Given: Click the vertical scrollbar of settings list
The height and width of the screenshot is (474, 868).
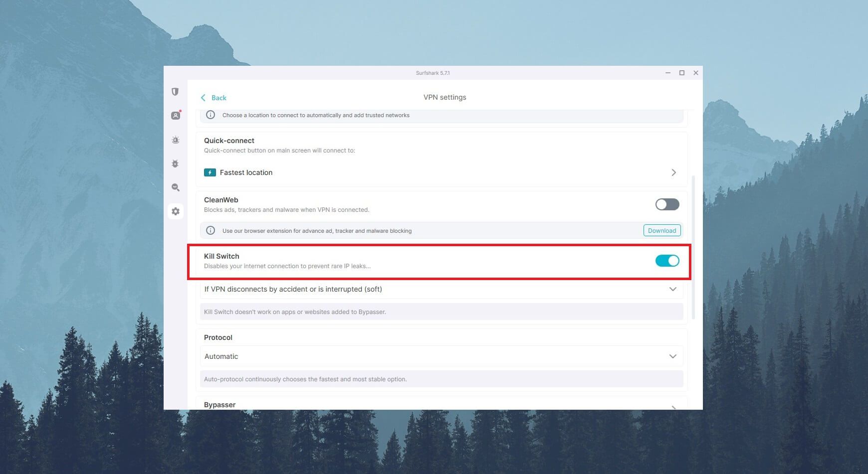Looking at the screenshot, I should [693, 247].
